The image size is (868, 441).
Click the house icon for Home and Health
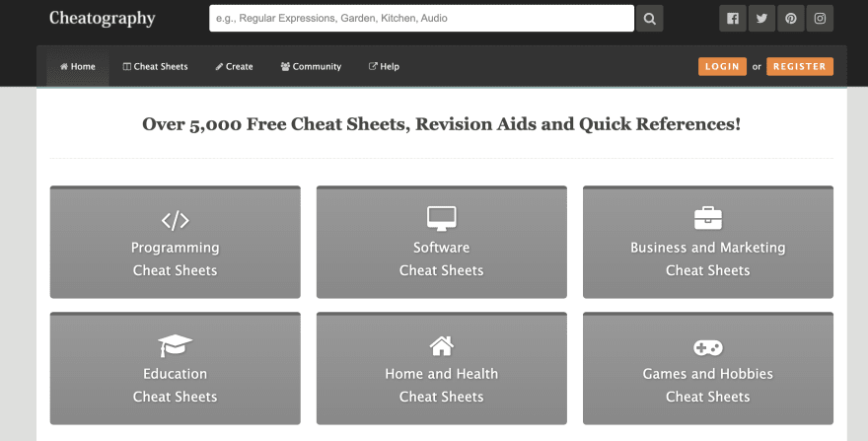click(x=441, y=346)
